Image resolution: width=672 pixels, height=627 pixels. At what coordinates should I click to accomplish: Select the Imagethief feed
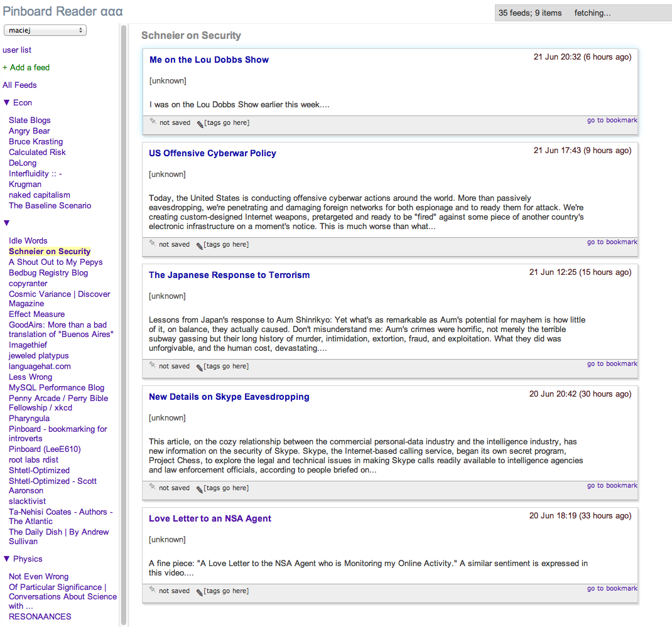pyautogui.click(x=28, y=345)
